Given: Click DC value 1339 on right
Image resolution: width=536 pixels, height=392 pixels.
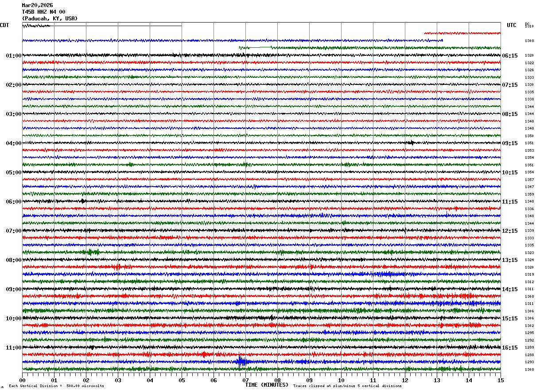Looking at the screenshot, I should tap(529, 231).
